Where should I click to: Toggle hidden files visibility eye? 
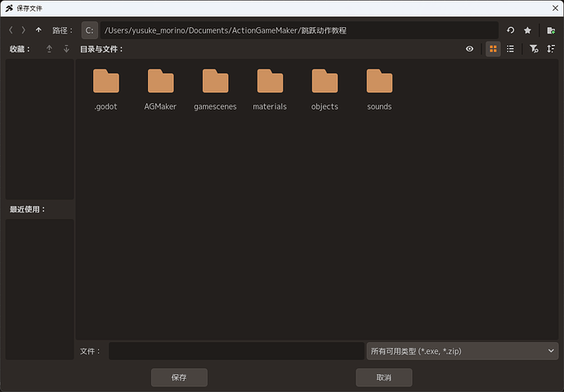tap(469, 49)
